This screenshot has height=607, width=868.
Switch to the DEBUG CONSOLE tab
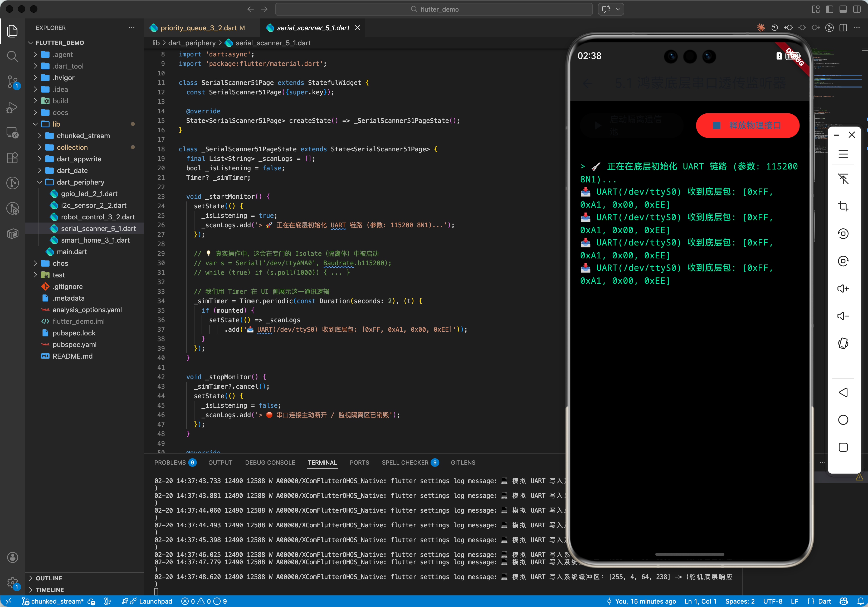pos(270,463)
